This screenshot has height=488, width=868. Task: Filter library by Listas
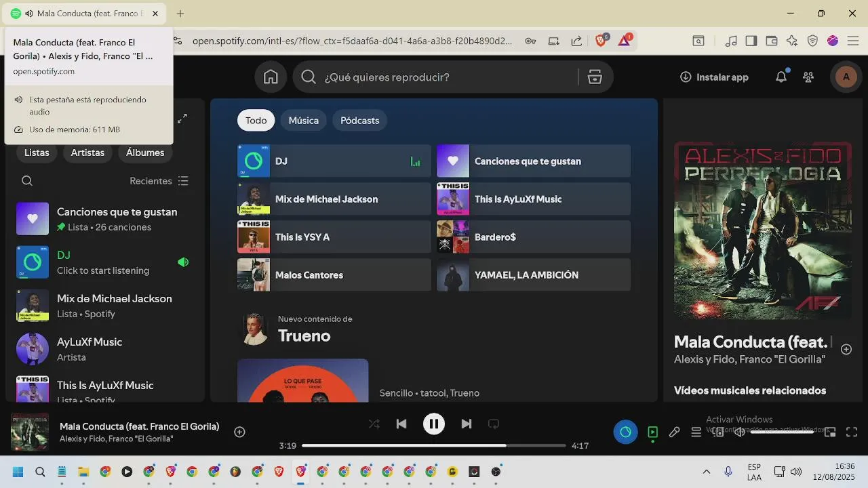click(37, 152)
